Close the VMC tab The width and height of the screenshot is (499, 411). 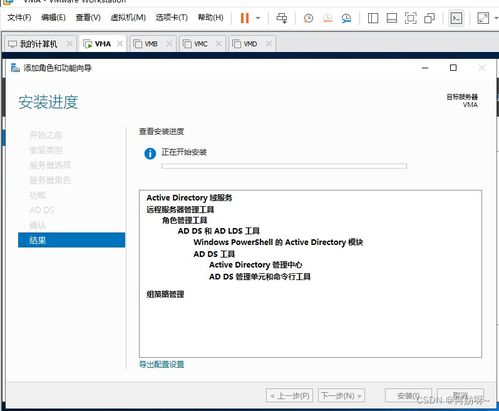(219, 44)
